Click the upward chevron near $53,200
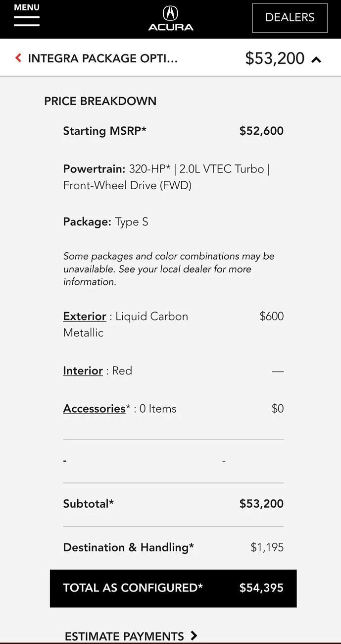Viewport: 341px width, 644px height. [x=316, y=58]
